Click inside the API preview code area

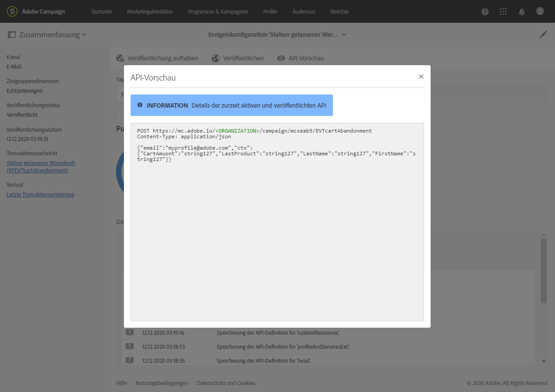pos(277,222)
